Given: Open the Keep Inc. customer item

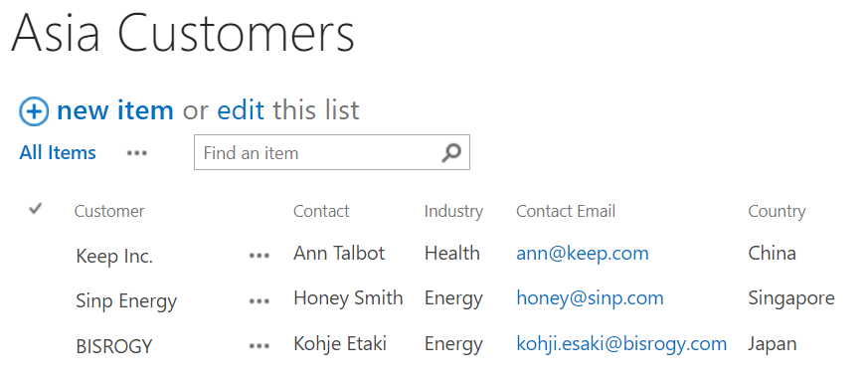Looking at the screenshot, I should tap(114, 257).
